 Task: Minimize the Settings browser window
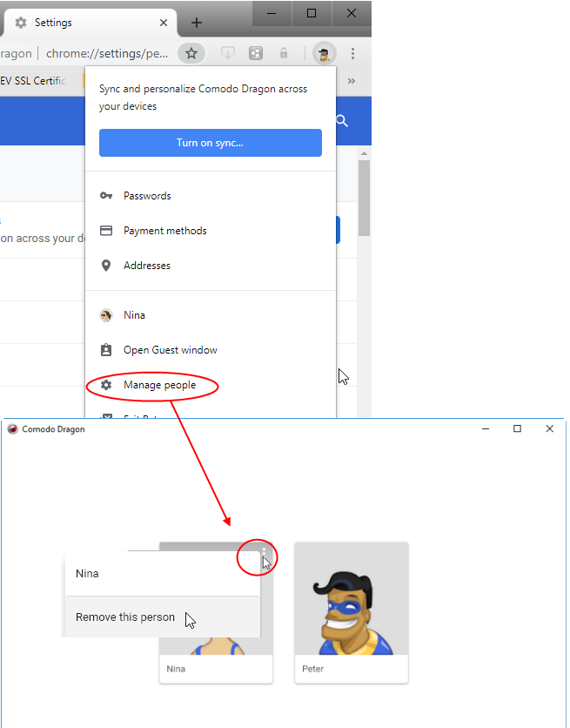(272, 13)
